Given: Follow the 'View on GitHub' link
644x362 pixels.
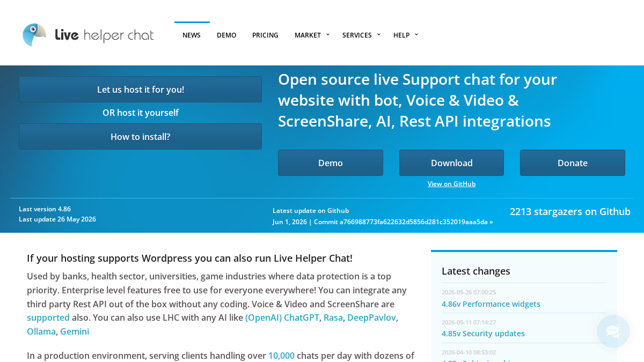Looking at the screenshot, I should click(x=452, y=183).
